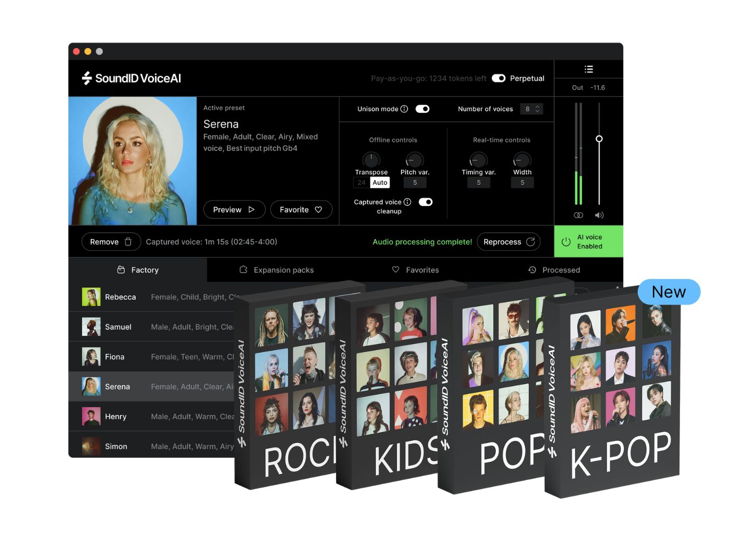Select the Auto transpose option

coord(380,183)
